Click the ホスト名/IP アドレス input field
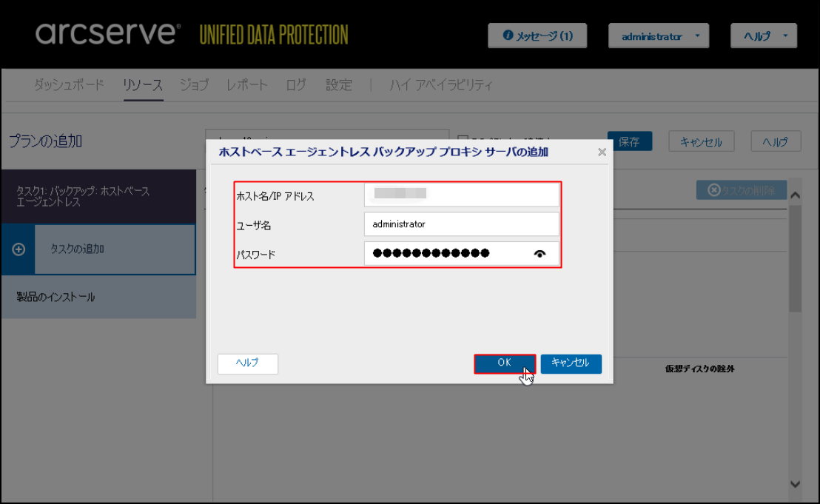 [x=461, y=195]
